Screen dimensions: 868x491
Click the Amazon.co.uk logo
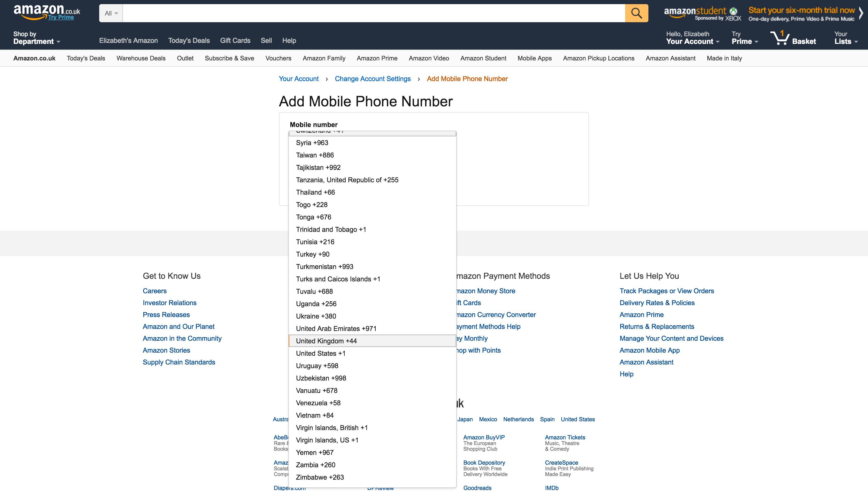[x=47, y=12]
